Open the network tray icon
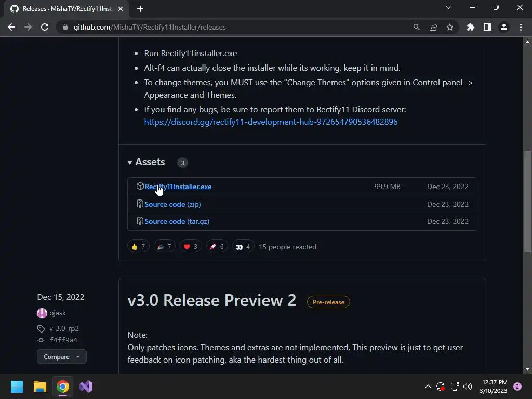 click(x=455, y=387)
